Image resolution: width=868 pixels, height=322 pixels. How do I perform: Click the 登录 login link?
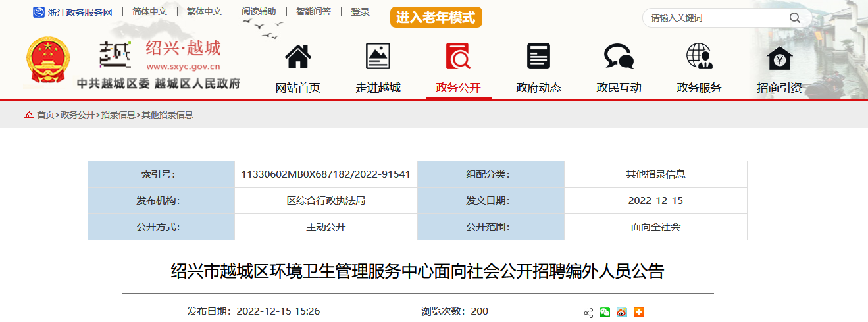coord(360,12)
